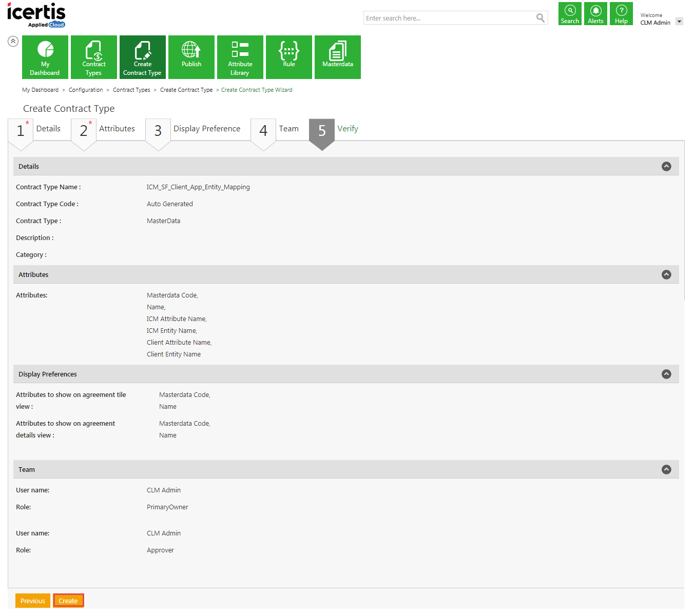Open the Alerts bell icon

(x=595, y=14)
